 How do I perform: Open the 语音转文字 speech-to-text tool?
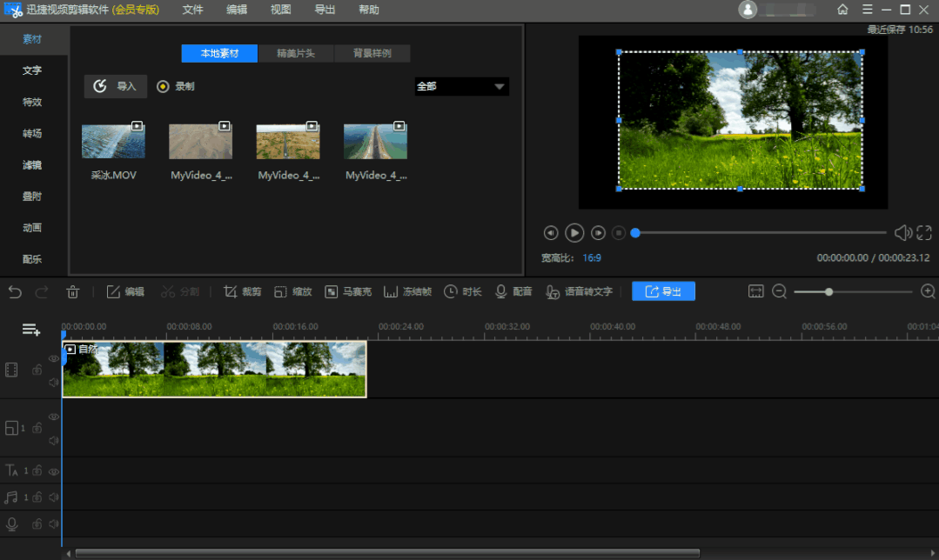click(579, 292)
